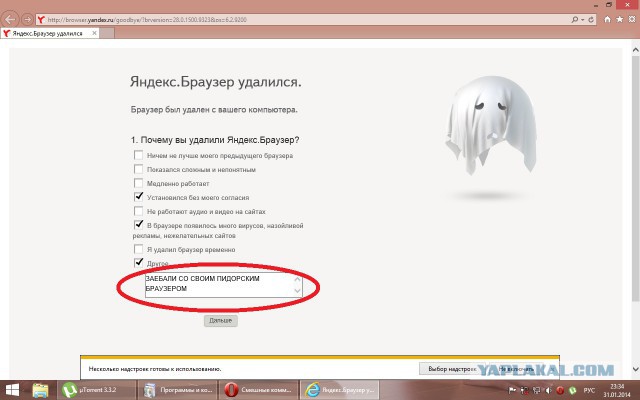
Task: Open the clock showing 23:34 31.01.2014
Action: pos(618,391)
